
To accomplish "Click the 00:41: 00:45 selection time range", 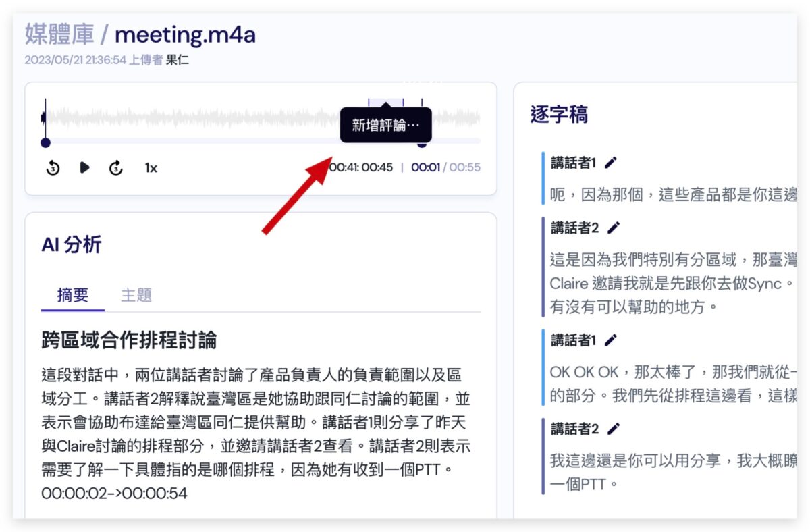I will [x=360, y=167].
